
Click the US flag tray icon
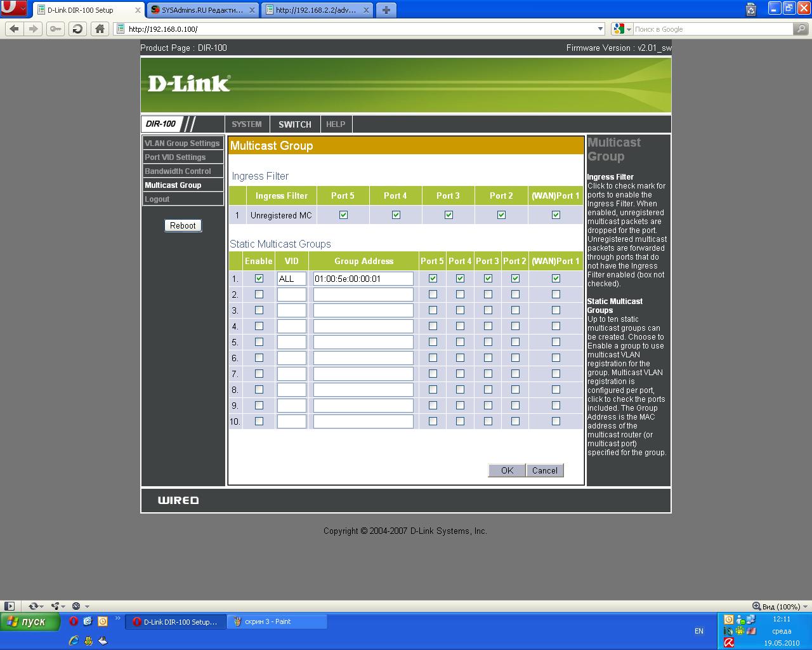tap(751, 631)
